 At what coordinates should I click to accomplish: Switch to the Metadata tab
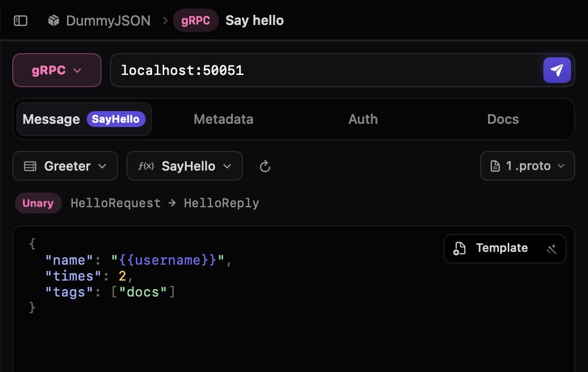[223, 119]
